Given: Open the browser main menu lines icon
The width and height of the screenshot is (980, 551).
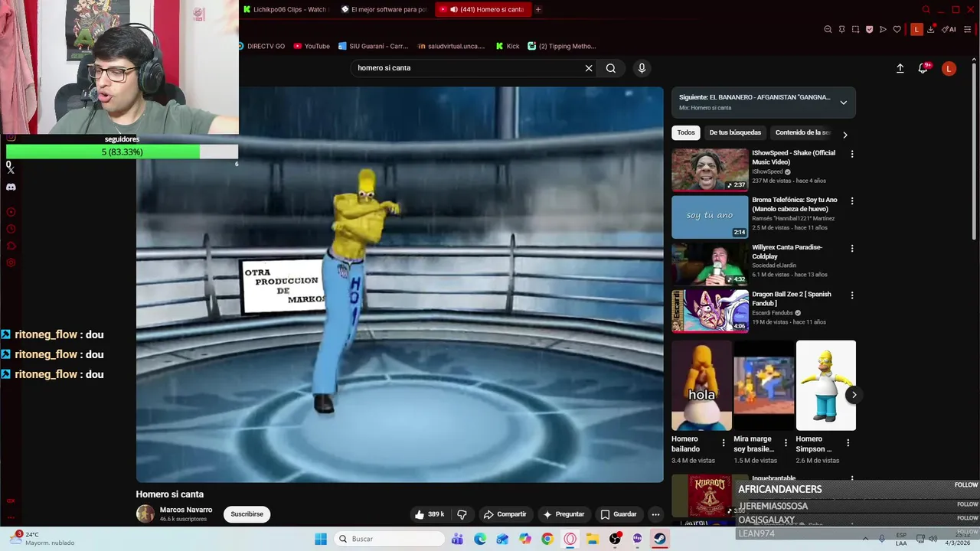Looking at the screenshot, I should pos(968,30).
